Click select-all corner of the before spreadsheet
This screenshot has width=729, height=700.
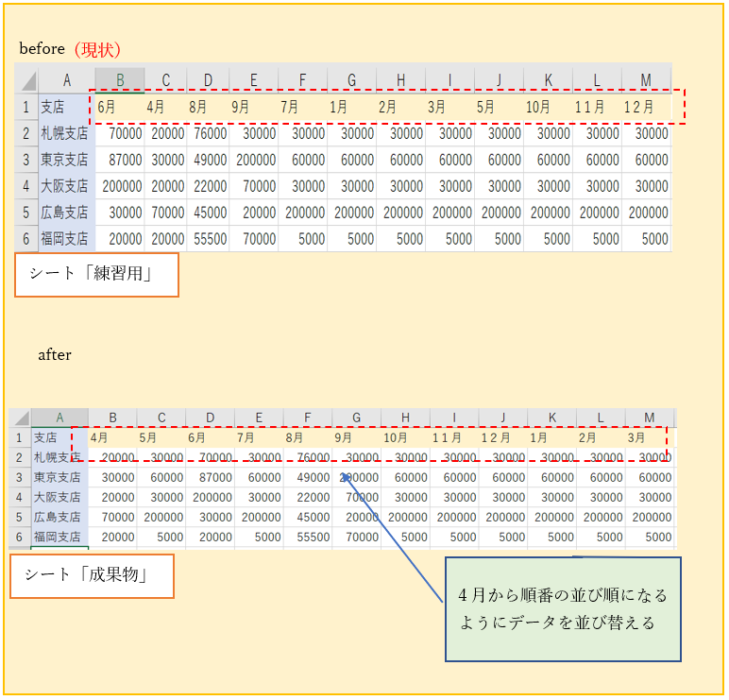pyautogui.click(x=26, y=80)
